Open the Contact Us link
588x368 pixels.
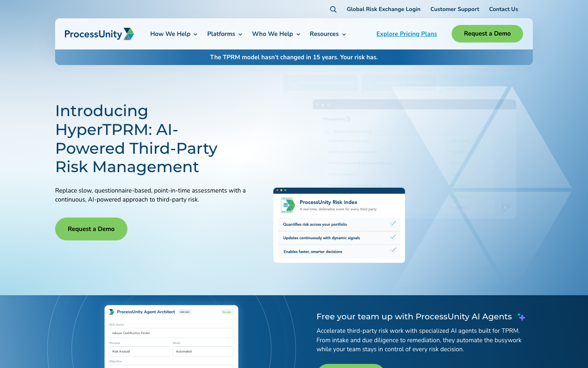click(x=503, y=9)
